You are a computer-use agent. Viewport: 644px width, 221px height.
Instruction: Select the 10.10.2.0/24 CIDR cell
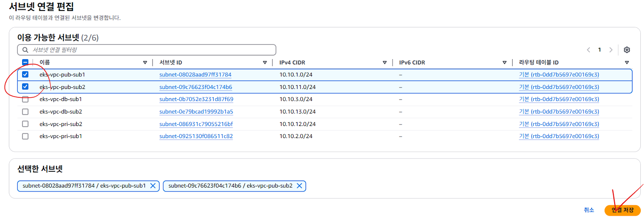296,136
